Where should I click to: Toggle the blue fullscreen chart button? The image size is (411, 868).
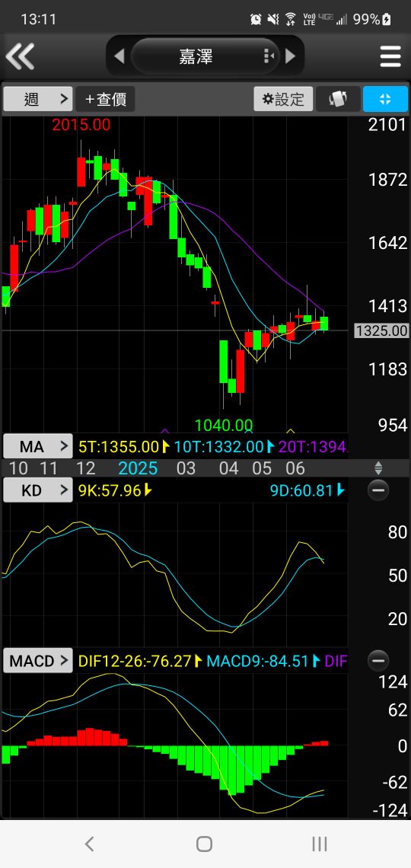386,99
